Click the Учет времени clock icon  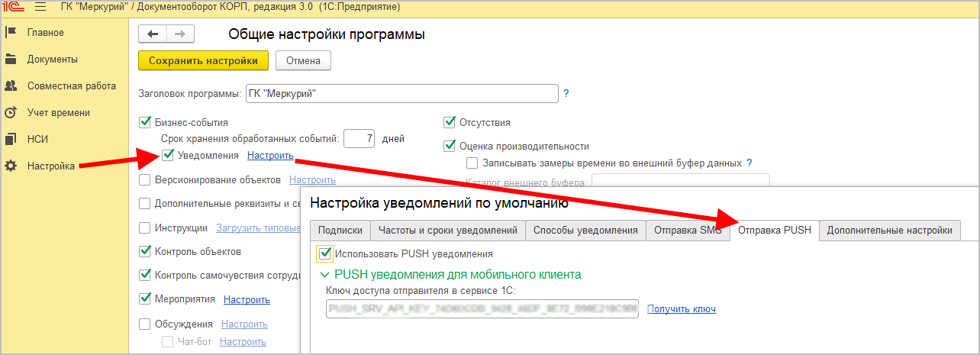pyautogui.click(x=11, y=112)
